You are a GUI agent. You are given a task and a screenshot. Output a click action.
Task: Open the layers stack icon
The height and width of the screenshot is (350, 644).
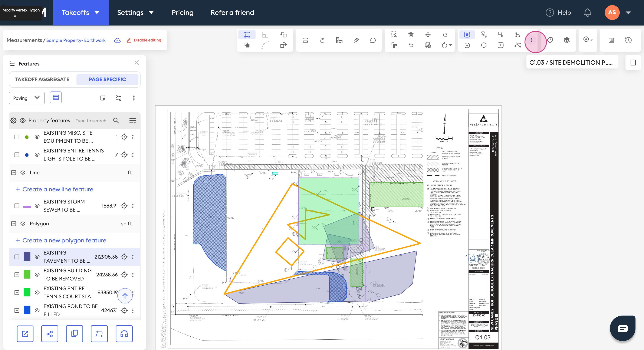(566, 40)
